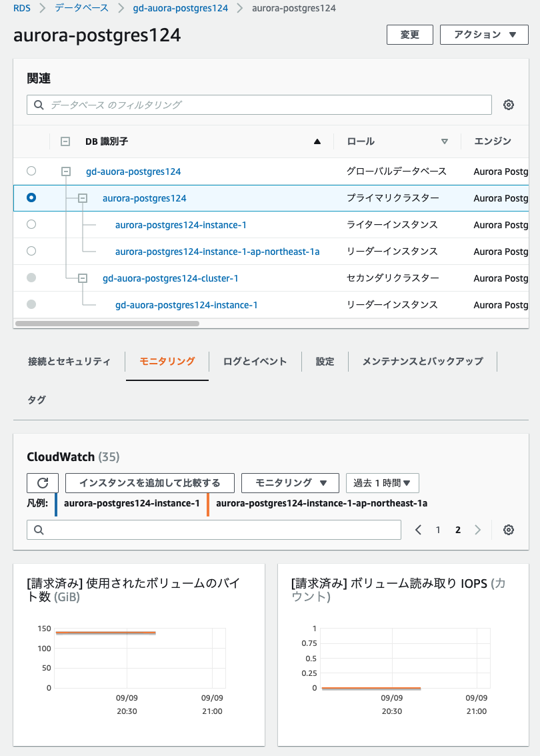540x756 pixels.
Task: Select disabled radio for gd-auora-postgres124-instance-1
Action: click(x=31, y=304)
